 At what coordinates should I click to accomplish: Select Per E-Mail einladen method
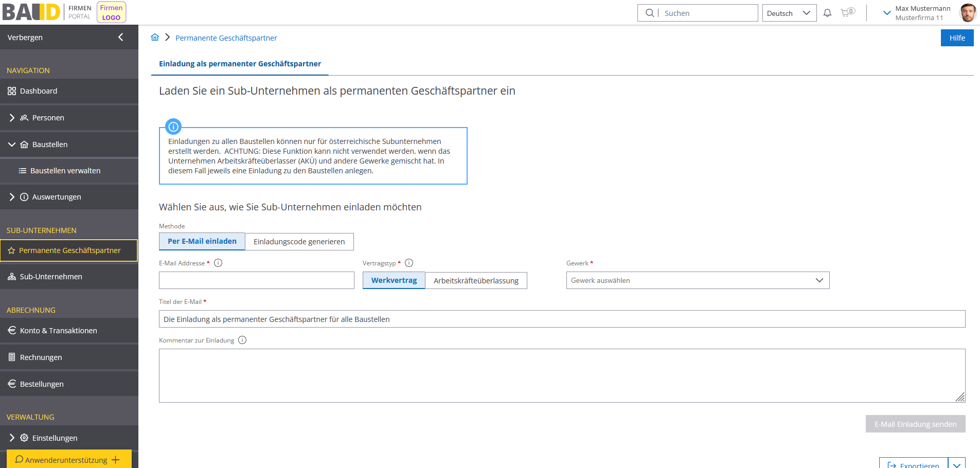202,241
